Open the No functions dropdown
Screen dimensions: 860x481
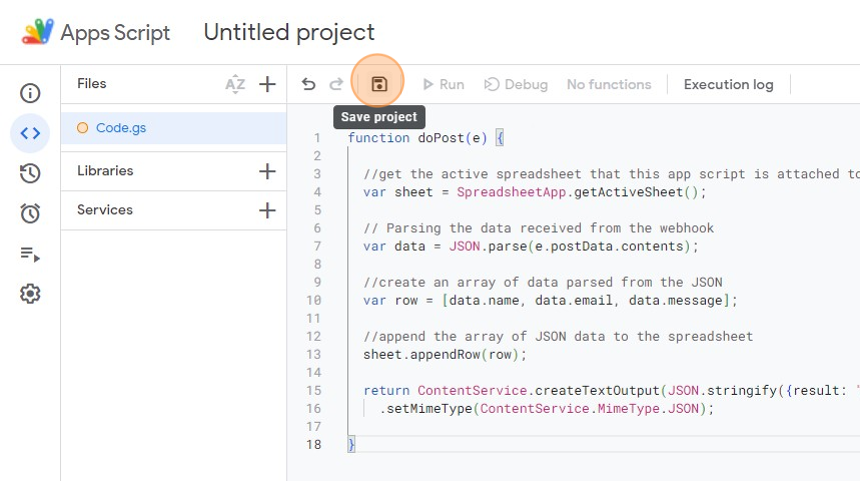608,85
